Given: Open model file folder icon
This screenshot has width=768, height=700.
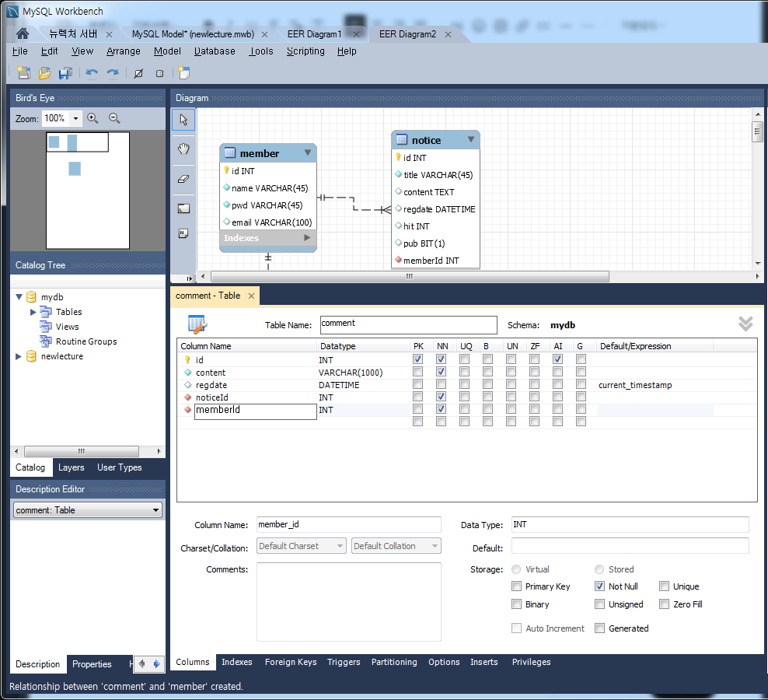Looking at the screenshot, I should 44,73.
